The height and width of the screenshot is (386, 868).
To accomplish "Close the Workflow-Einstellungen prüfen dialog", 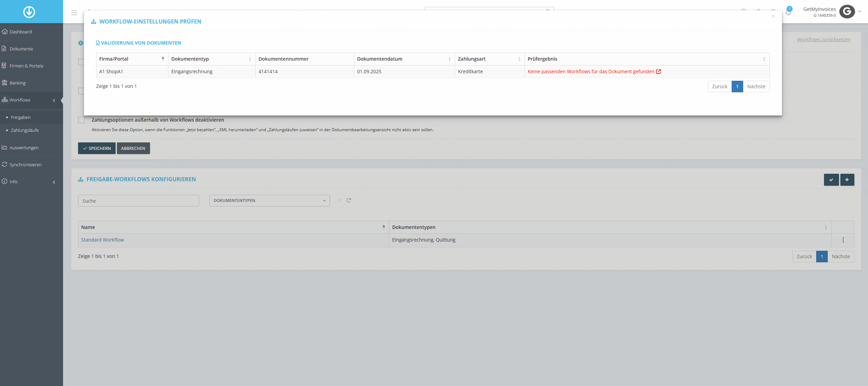I will (x=773, y=16).
